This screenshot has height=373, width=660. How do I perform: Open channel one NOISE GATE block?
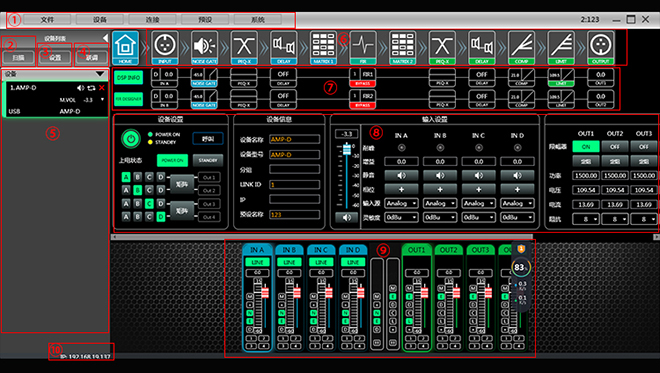tap(204, 77)
